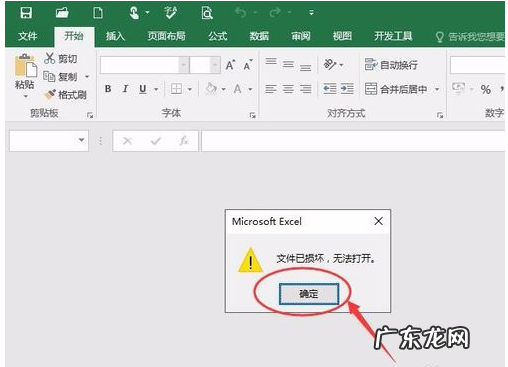Switch to the 公式 ribbon tab

(218, 36)
